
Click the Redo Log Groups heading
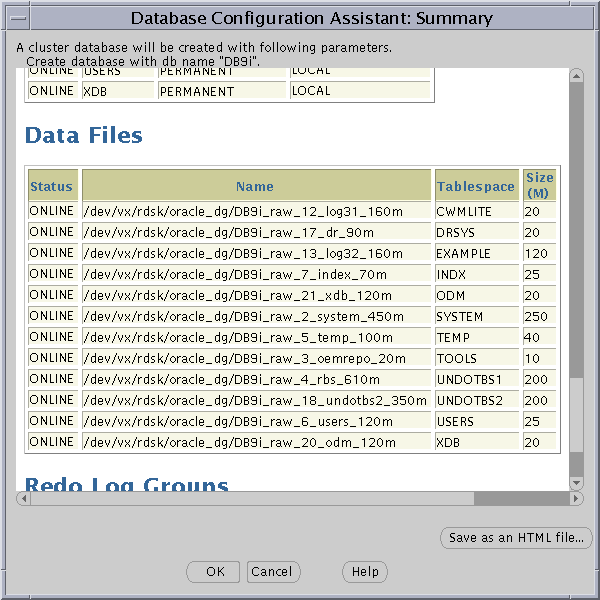(x=126, y=485)
